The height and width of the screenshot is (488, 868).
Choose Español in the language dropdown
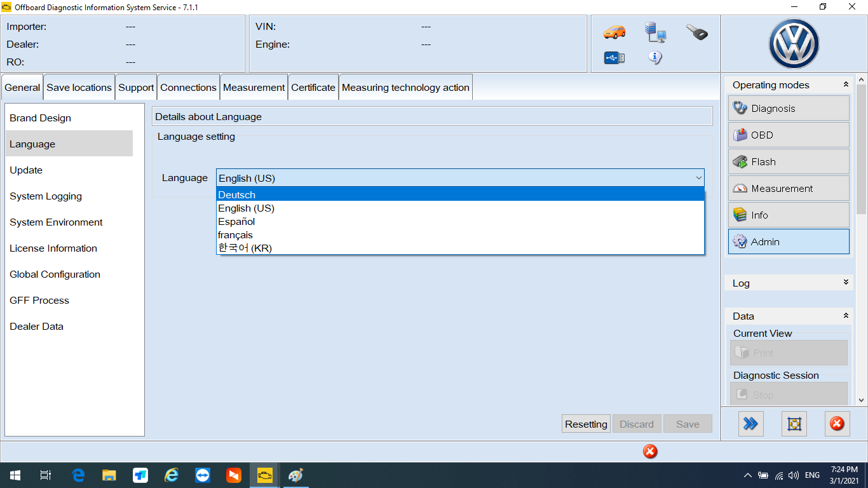coord(236,222)
